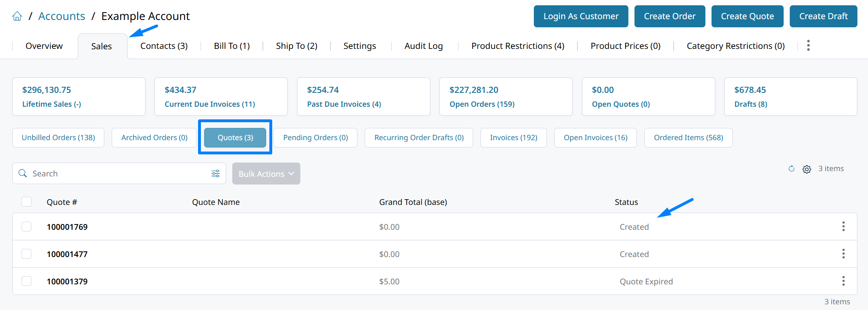Switch to the Overview tab
The height and width of the screenshot is (310, 868).
44,46
